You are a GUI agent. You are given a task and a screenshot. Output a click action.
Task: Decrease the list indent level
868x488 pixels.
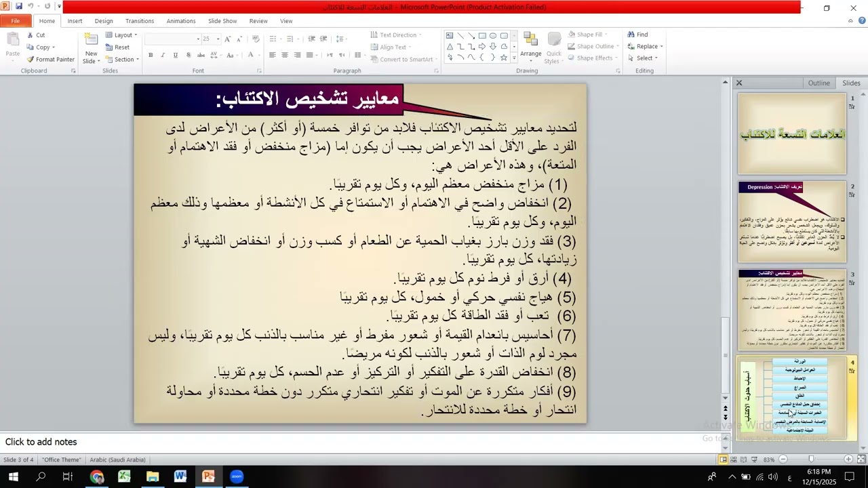coord(311,39)
